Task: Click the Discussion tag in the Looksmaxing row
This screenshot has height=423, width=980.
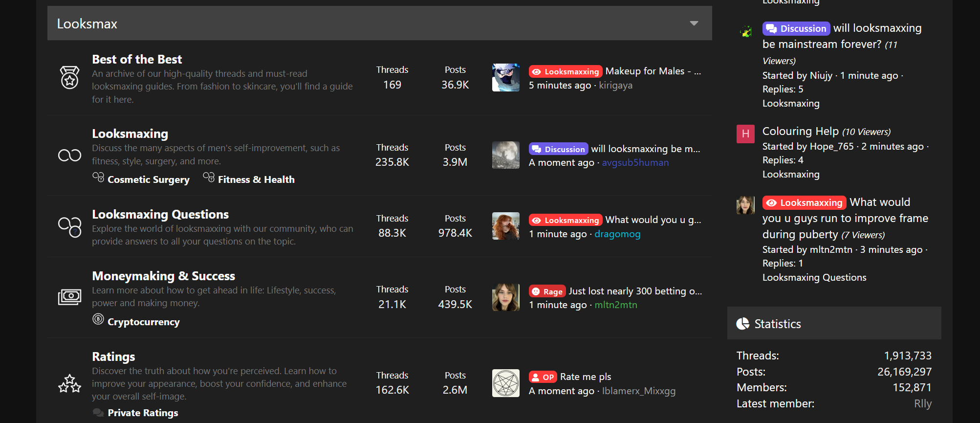Action: click(x=558, y=149)
